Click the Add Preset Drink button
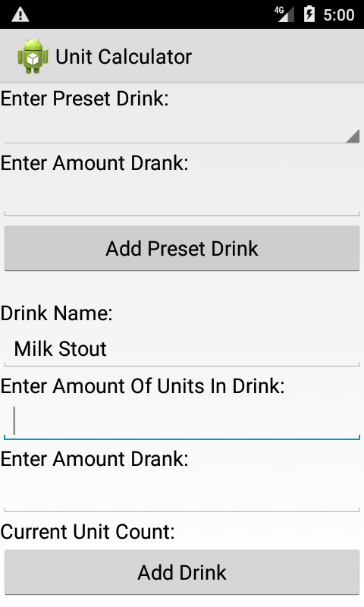Viewport: 364px width, 607px height. pos(182,248)
